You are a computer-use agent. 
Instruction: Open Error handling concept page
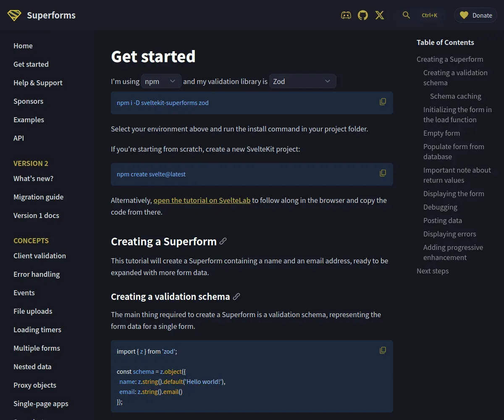pos(37,274)
